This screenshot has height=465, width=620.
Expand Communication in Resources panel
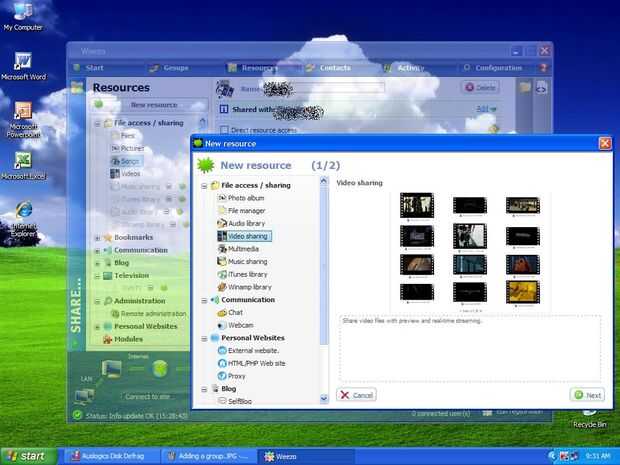coord(97,251)
